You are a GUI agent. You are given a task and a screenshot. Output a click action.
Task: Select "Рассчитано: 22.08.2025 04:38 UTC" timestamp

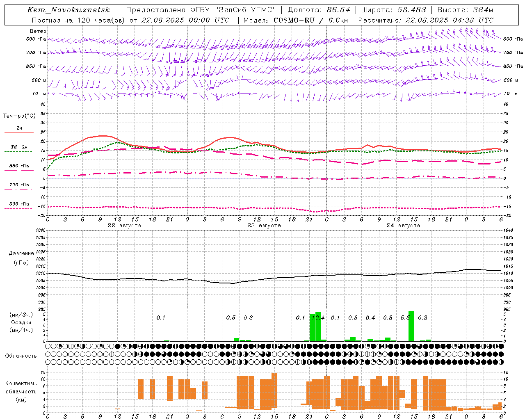tap(426, 20)
